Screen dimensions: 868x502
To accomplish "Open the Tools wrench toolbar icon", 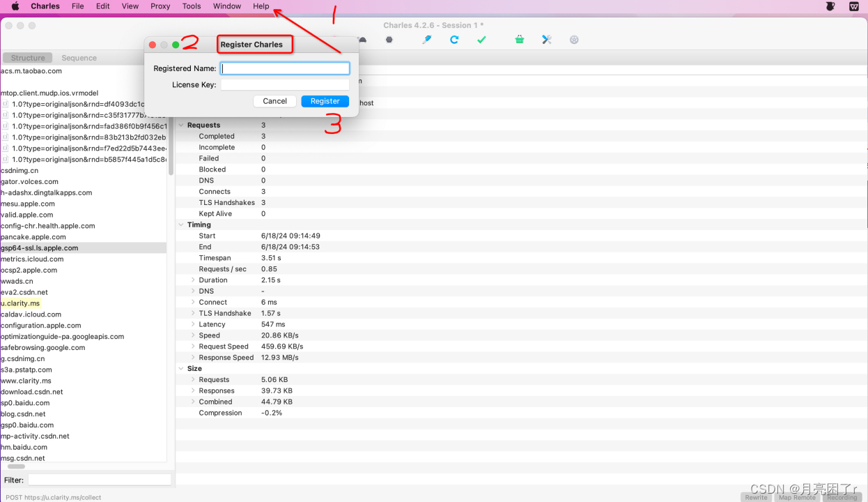I will pyautogui.click(x=547, y=40).
